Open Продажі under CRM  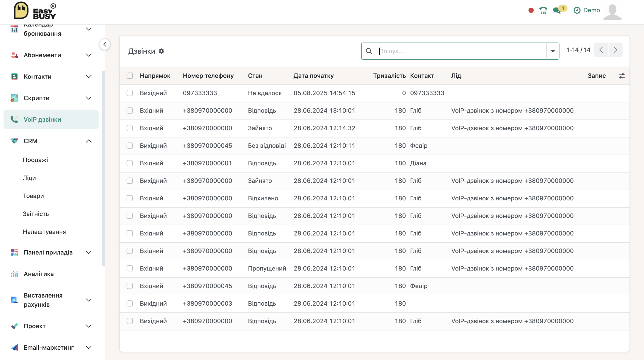(35, 160)
